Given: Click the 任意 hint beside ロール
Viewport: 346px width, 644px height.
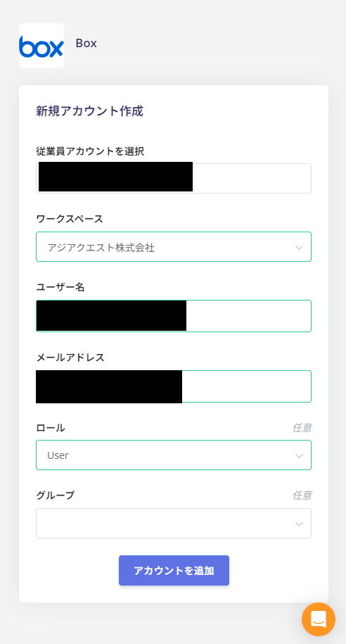Looking at the screenshot, I should tap(302, 428).
